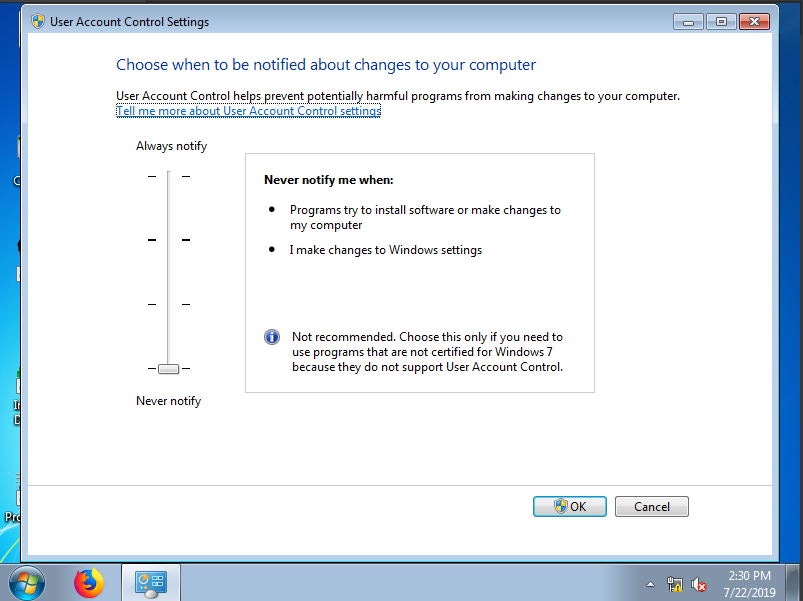Click the 'Always notify' label
This screenshot has width=803, height=601.
pyautogui.click(x=172, y=146)
